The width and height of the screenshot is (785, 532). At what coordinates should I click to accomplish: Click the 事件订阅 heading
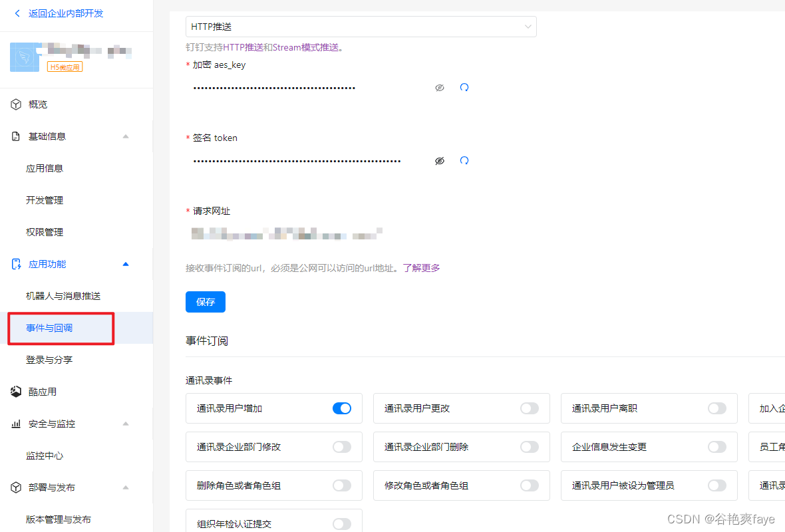coord(207,341)
